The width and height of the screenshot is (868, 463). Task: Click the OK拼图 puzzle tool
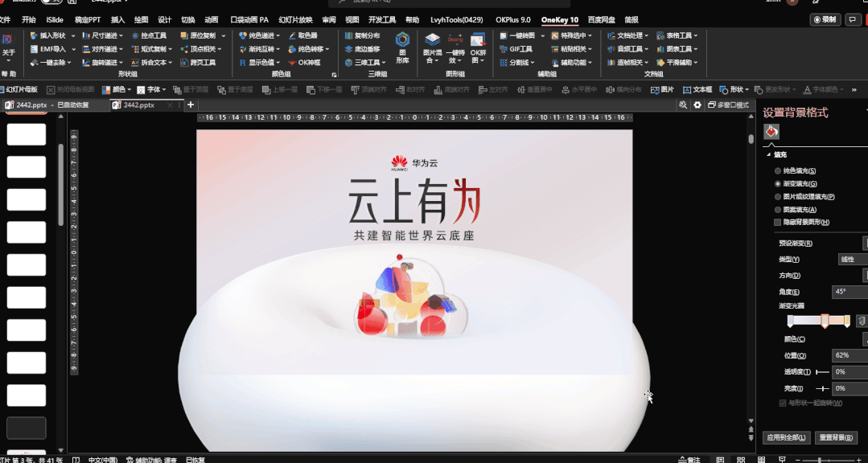(478, 48)
